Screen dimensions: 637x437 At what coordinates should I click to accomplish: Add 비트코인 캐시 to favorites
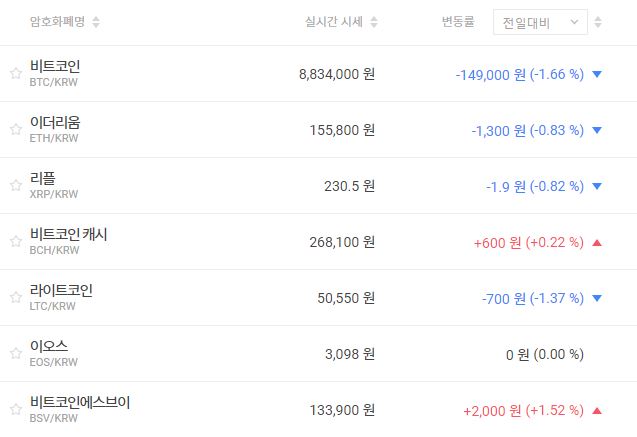(15, 241)
